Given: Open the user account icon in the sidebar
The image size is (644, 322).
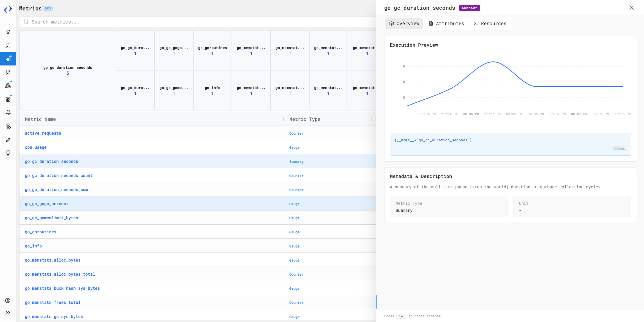Looking at the screenshot, I should (8, 301).
